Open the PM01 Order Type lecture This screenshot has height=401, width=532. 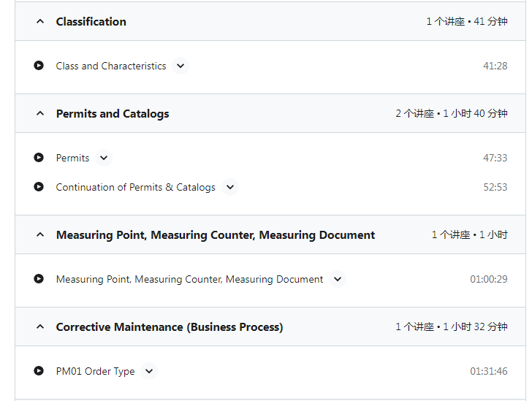pos(95,371)
